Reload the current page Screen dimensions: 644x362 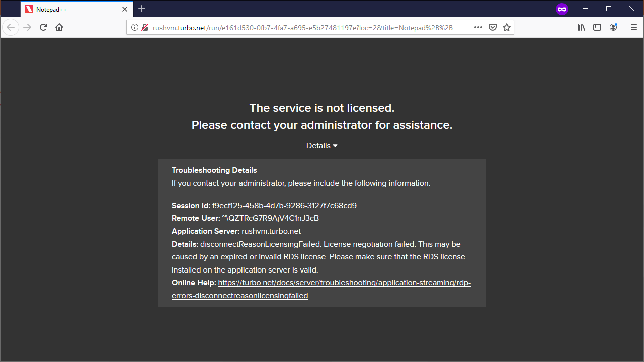(x=43, y=27)
